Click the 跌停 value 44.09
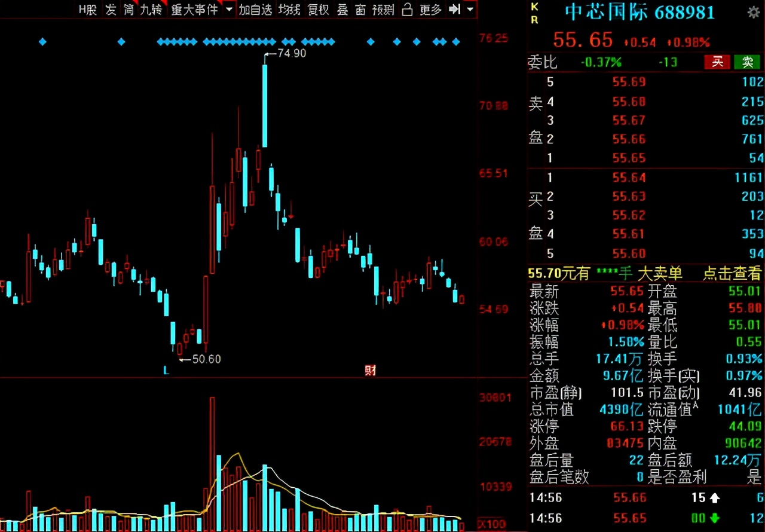The width and height of the screenshot is (765, 532). (745, 426)
